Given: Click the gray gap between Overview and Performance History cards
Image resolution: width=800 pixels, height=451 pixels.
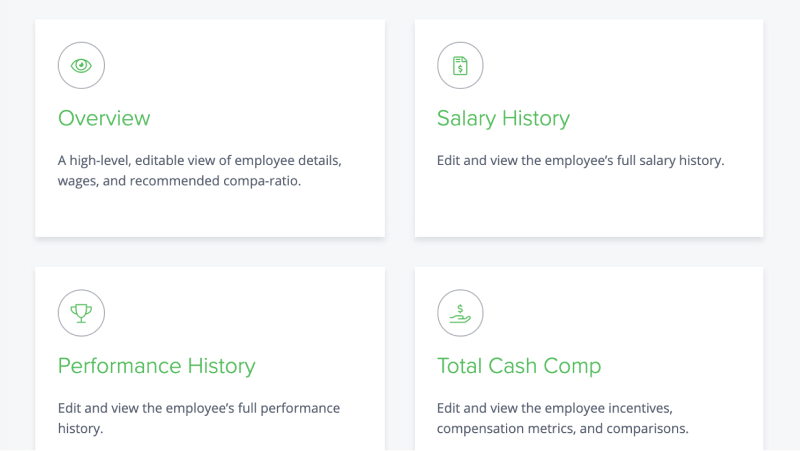Looking at the screenshot, I should pyautogui.click(x=210, y=252).
